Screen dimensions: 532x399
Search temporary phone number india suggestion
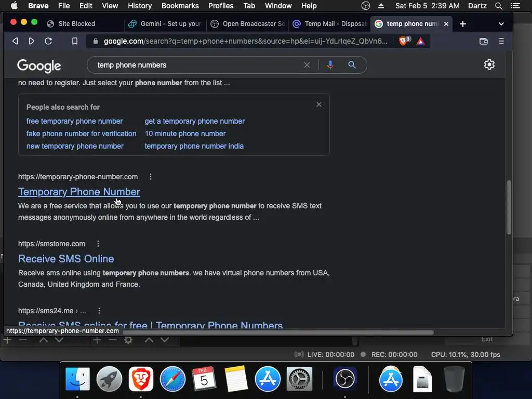click(x=194, y=146)
